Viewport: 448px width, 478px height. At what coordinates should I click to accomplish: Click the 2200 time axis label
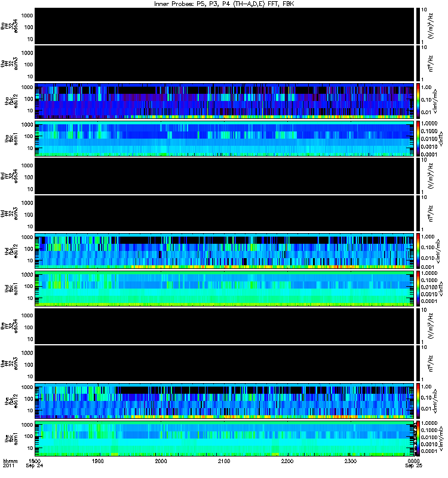(287, 461)
